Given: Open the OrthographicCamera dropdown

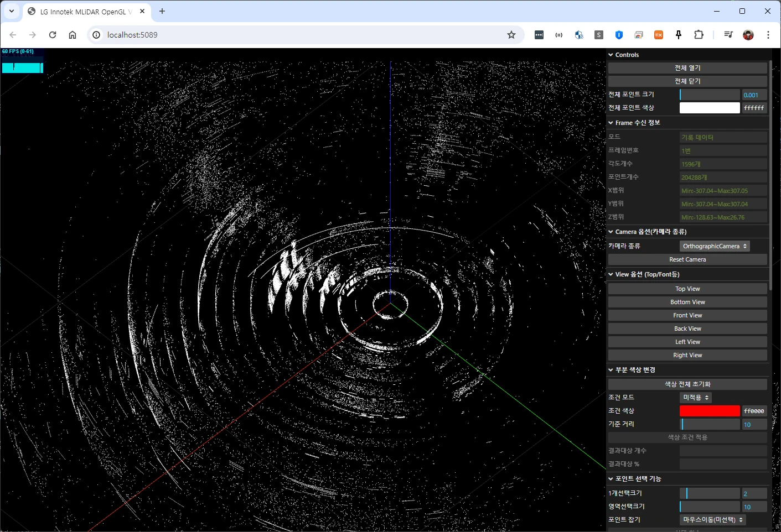Looking at the screenshot, I should coord(715,246).
